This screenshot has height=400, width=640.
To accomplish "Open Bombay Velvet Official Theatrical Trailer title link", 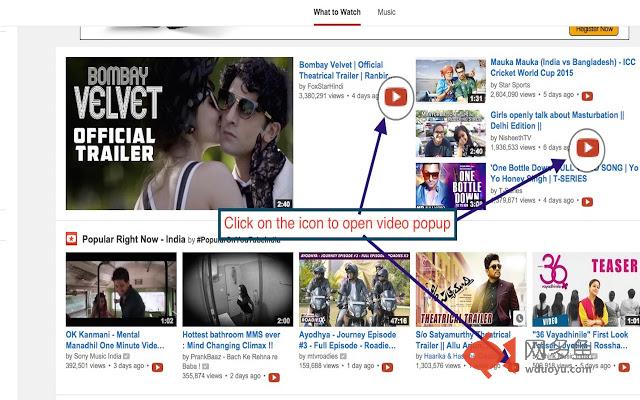I will click(345, 70).
